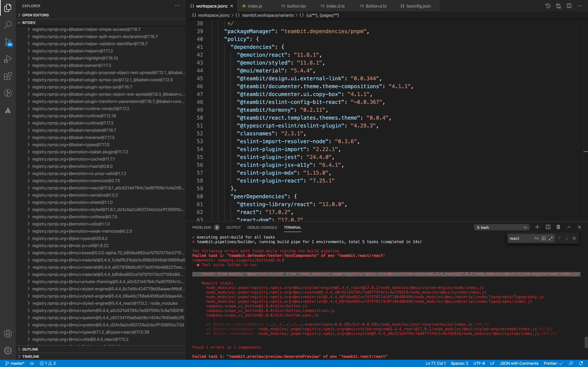Screen dimensions: 588x367
Task: Open the file history via the clock icon
Action: (x=548, y=6)
